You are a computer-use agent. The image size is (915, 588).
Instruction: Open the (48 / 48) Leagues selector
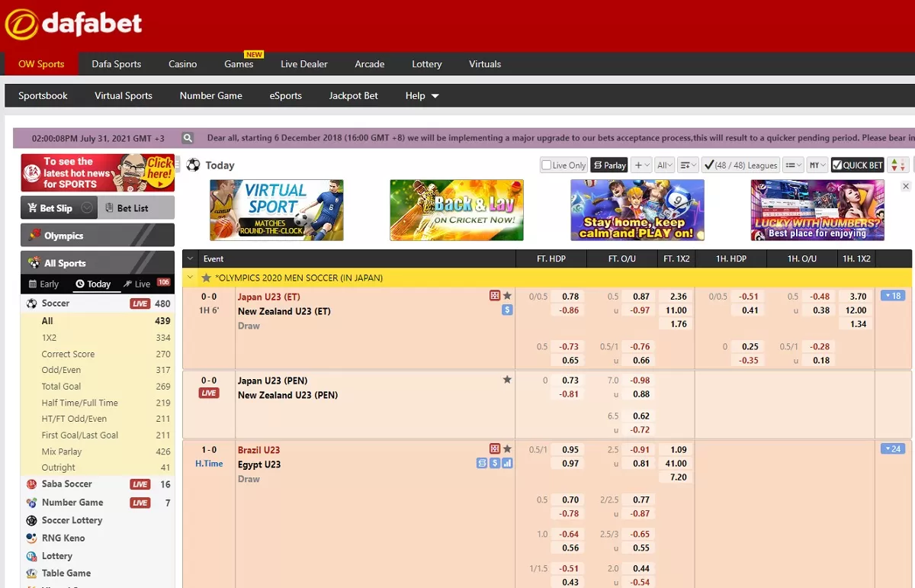740,165
